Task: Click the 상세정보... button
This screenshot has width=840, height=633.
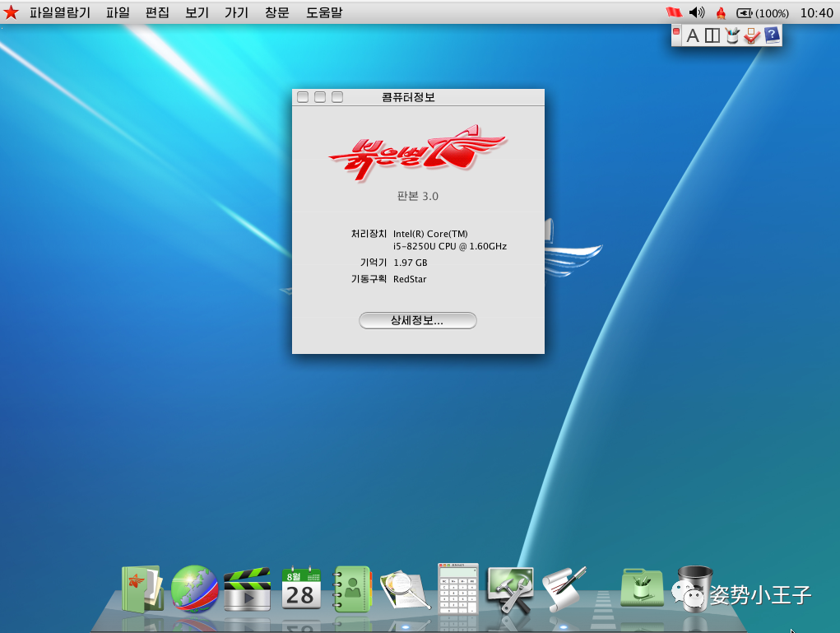Action: [417, 320]
